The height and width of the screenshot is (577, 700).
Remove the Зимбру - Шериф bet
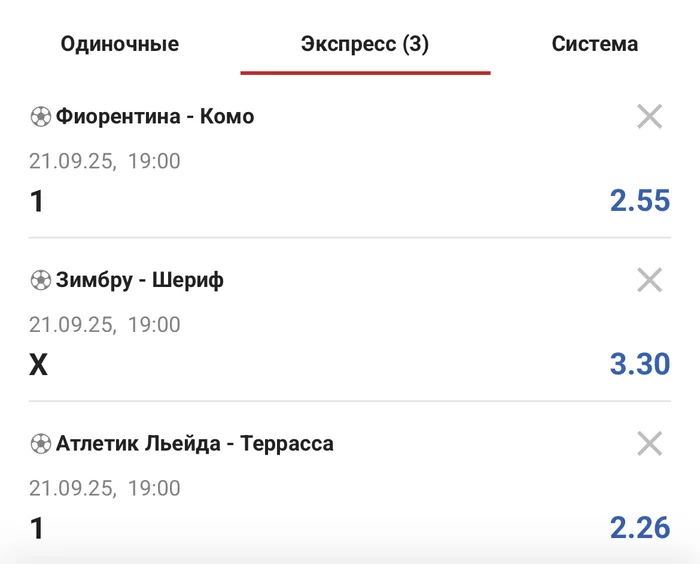tap(650, 281)
